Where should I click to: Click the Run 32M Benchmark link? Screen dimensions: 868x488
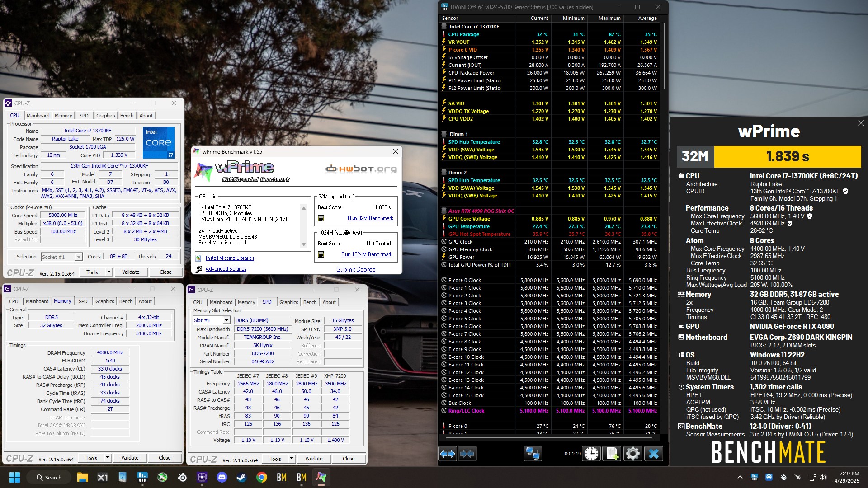(x=370, y=218)
